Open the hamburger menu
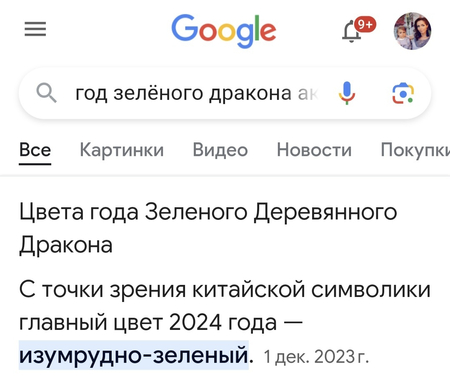 click(35, 29)
